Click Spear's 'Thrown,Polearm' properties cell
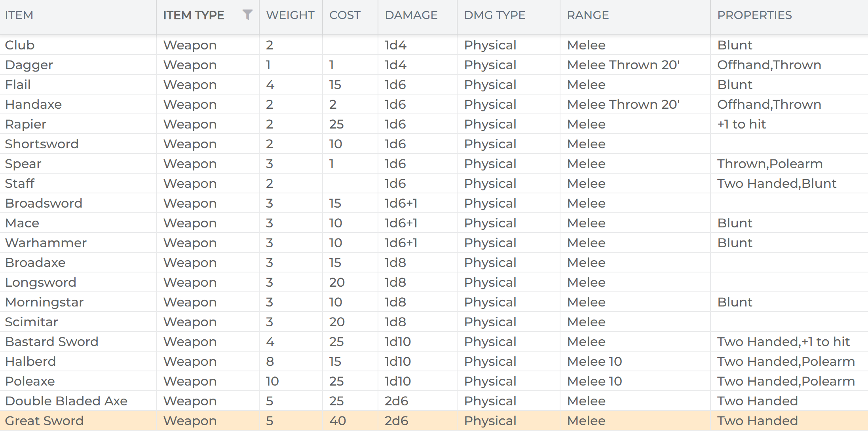This screenshot has width=868, height=435. point(769,164)
